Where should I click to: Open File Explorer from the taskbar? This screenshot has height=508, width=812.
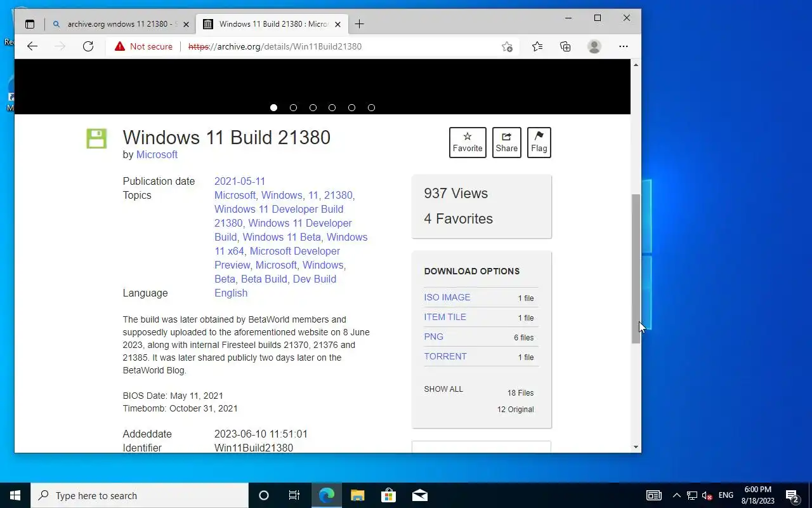pos(358,495)
